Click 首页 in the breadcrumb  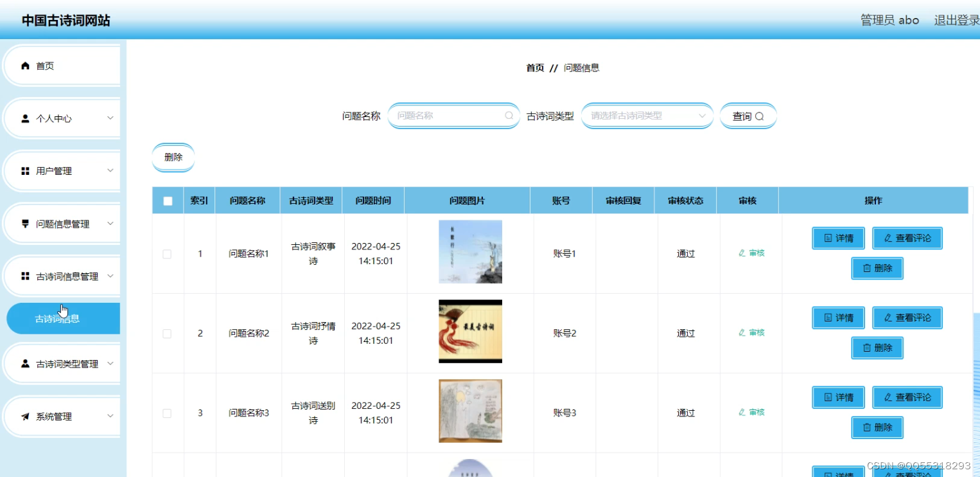(535, 67)
